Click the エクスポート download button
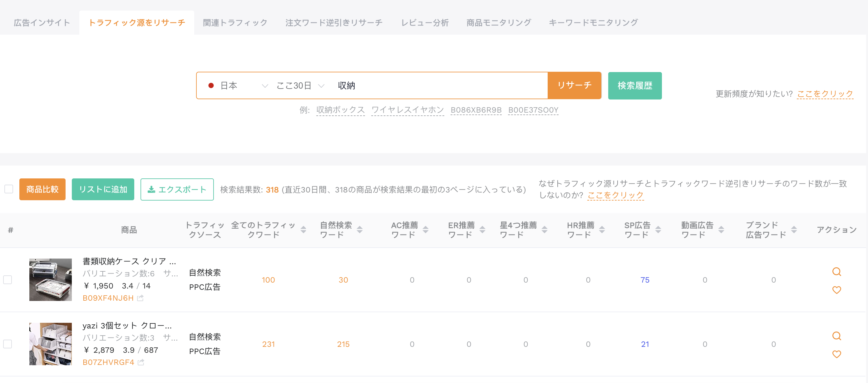Viewport: 868px width, 383px height. coord(177,189)
